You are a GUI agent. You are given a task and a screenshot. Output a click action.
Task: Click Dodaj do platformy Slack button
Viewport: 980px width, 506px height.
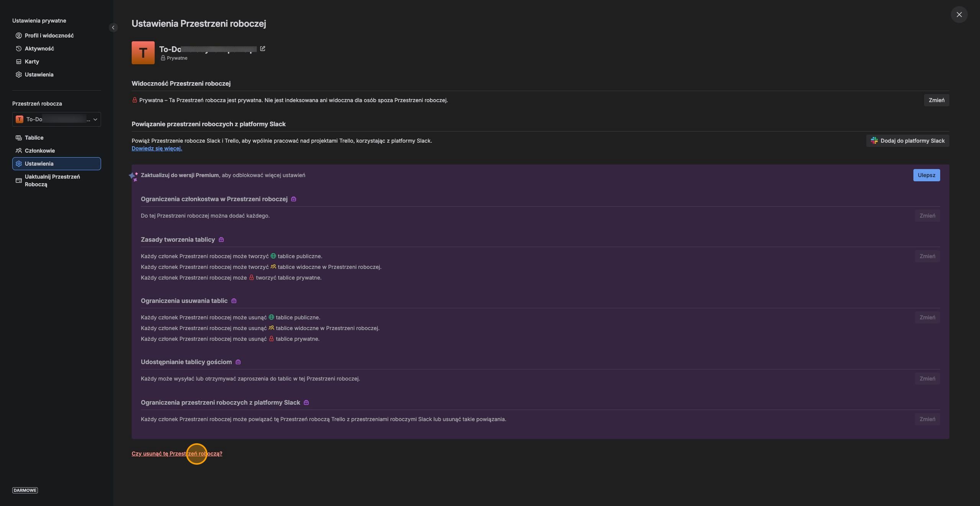[908, 141]
